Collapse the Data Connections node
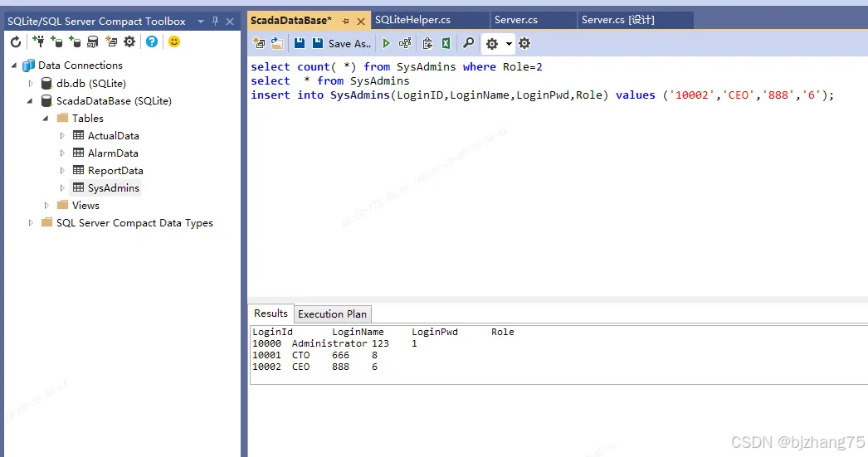Screen dimensions: 868x457 pos(14,66)
